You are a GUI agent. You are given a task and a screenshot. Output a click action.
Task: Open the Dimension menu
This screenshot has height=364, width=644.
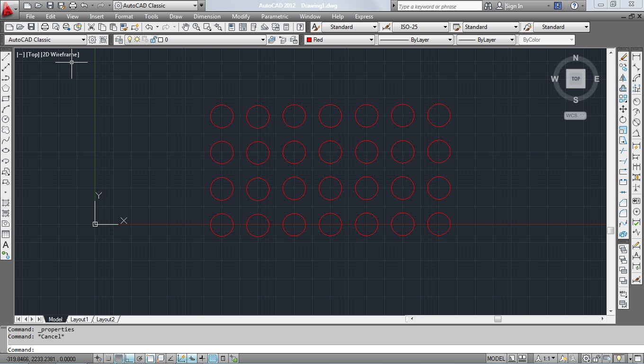pyautogui.click(x=207, y=16)
